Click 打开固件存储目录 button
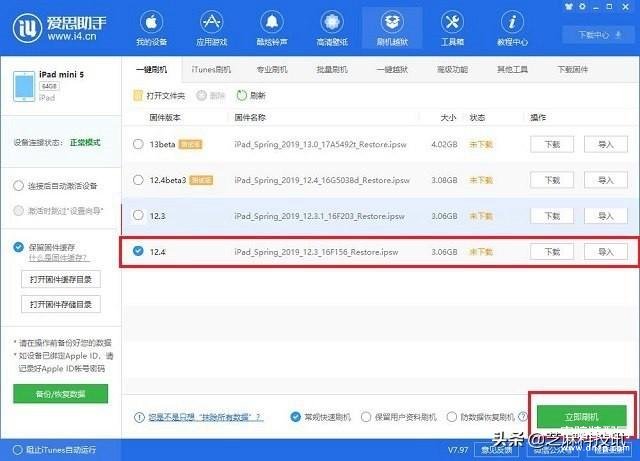 pyautogui.click(x=61, y=304)
